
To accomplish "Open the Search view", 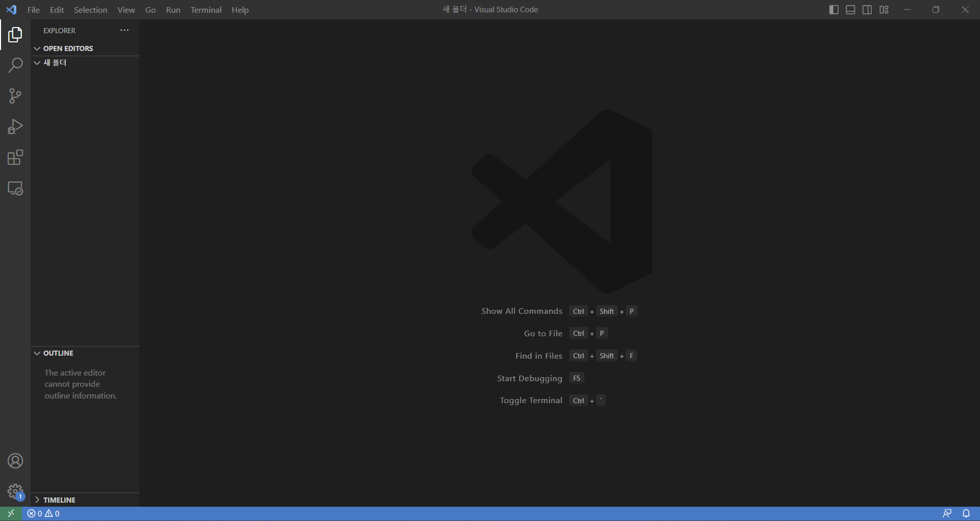I will 15,65.
